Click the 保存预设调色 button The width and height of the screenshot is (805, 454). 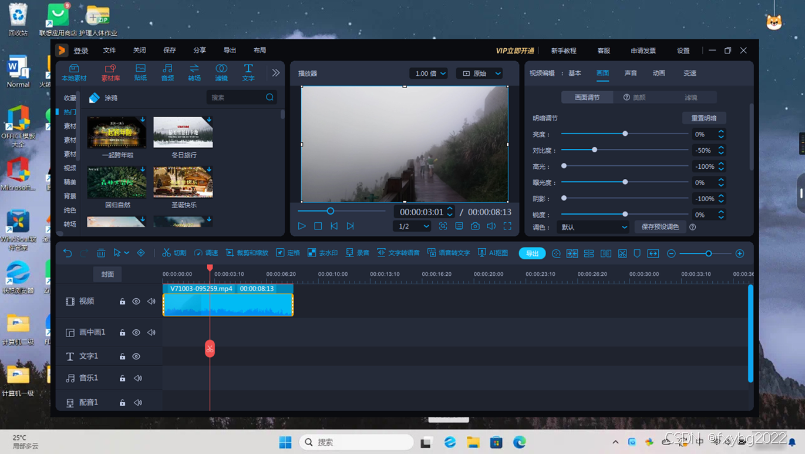click(x=659, y=227)
